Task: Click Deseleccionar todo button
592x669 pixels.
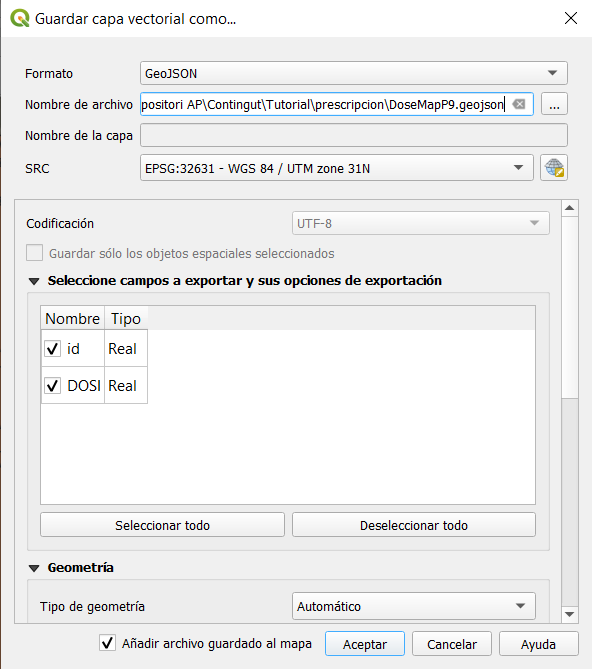Action: coord(414,525)
